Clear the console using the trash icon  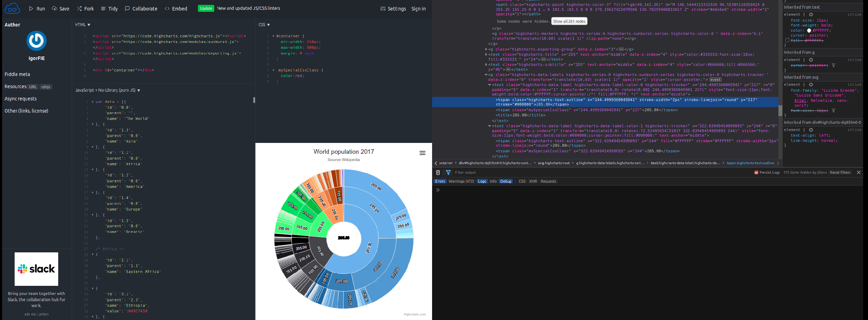438,172
